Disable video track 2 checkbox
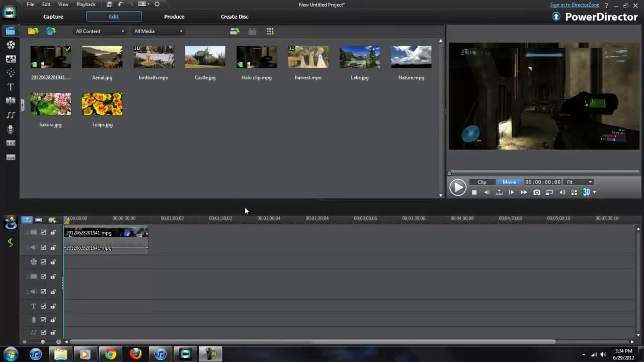 (43, 277)
